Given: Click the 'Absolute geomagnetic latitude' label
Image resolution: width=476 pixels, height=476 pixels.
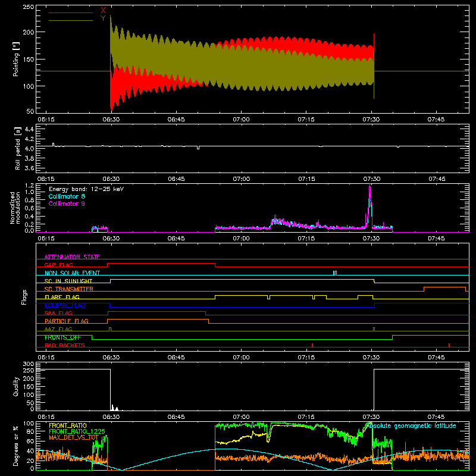Looking at the screenshot, I should (x=411, y=425).
